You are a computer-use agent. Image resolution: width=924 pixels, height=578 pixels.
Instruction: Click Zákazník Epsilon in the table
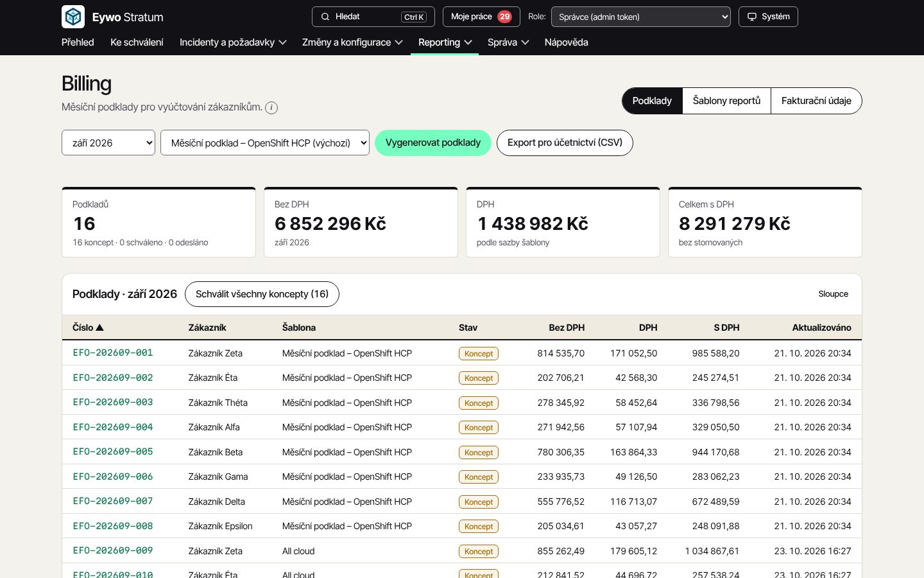(220, 526)
